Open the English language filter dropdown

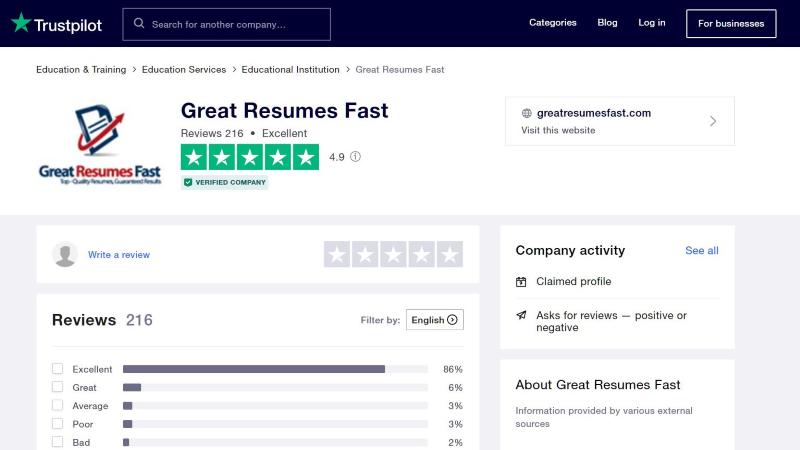[435, 320]
